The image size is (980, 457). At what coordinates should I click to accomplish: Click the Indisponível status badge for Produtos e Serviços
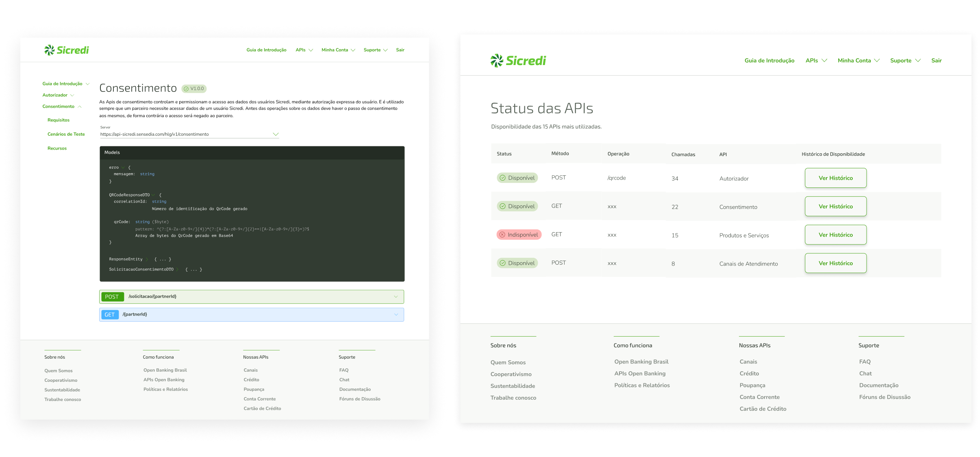(519, 235)
